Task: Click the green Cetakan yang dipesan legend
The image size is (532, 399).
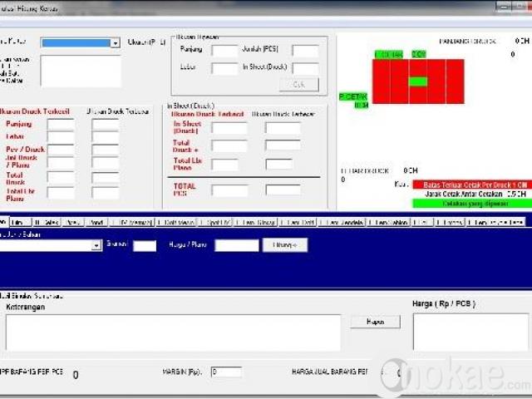Action: 470,204
